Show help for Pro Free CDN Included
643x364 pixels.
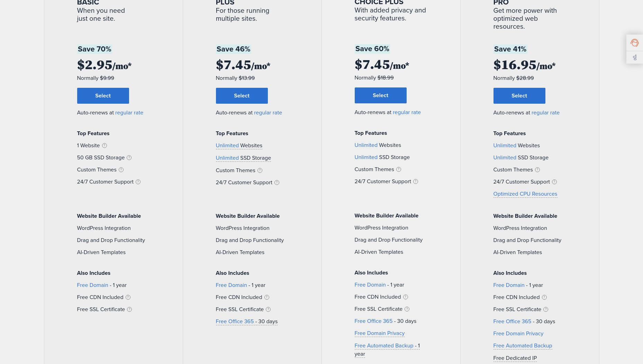tap(544, 297)
